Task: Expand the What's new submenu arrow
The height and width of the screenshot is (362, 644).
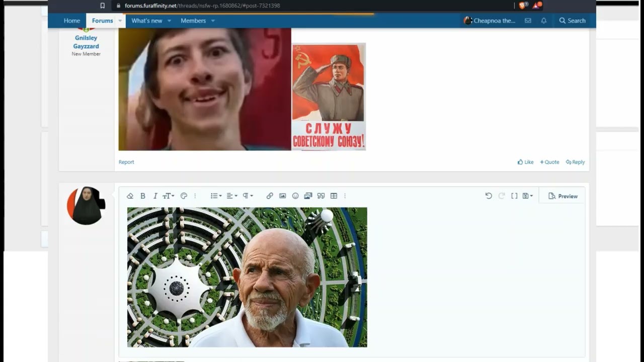Action: (x=169, y=21)
